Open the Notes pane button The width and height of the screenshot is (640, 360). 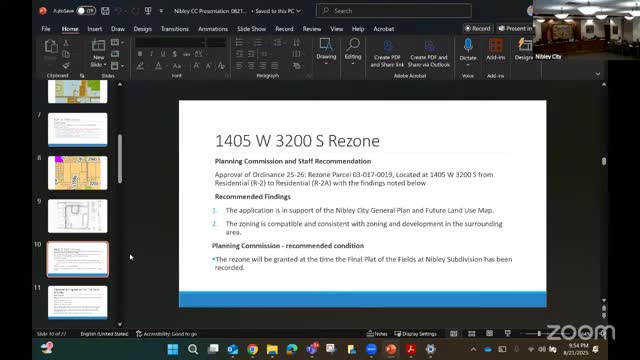point(377,333)
